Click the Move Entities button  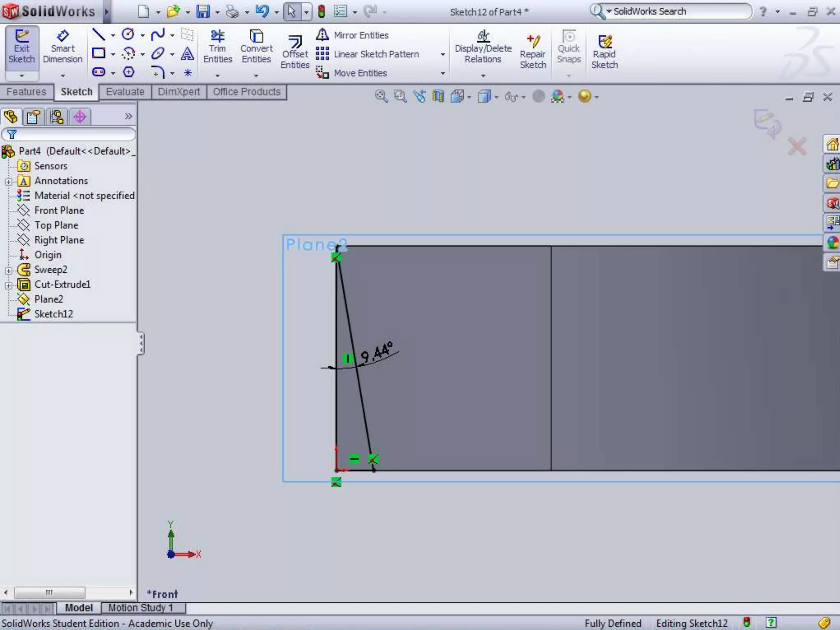pos(353,73)
